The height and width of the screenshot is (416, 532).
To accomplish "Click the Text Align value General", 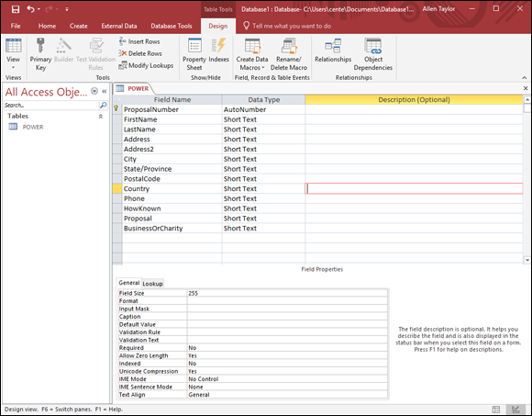I will point(287,395).
